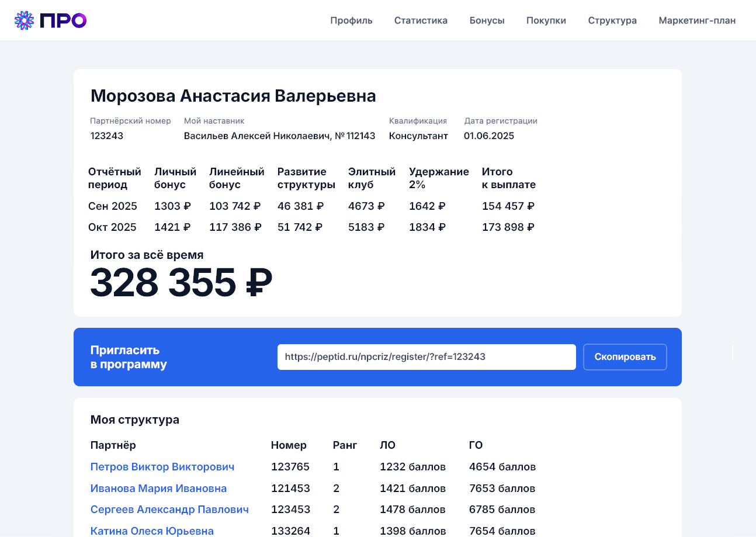
Task: Copy the referral link with Скопировать
Action: pos(625,357)
